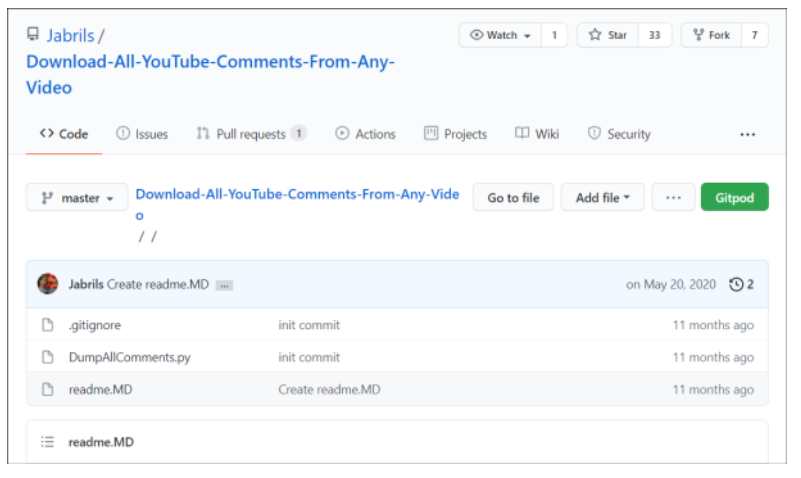The height and width of the screenshot is (478, 801).
Task: Click the 'on May 20, 2020' commit date
Action: pos(671,284)
